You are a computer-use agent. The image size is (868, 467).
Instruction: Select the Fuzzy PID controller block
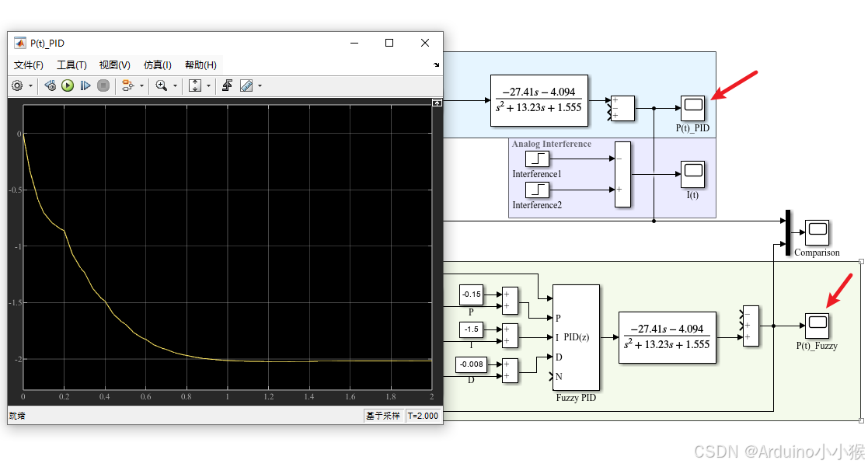[575, 338]
